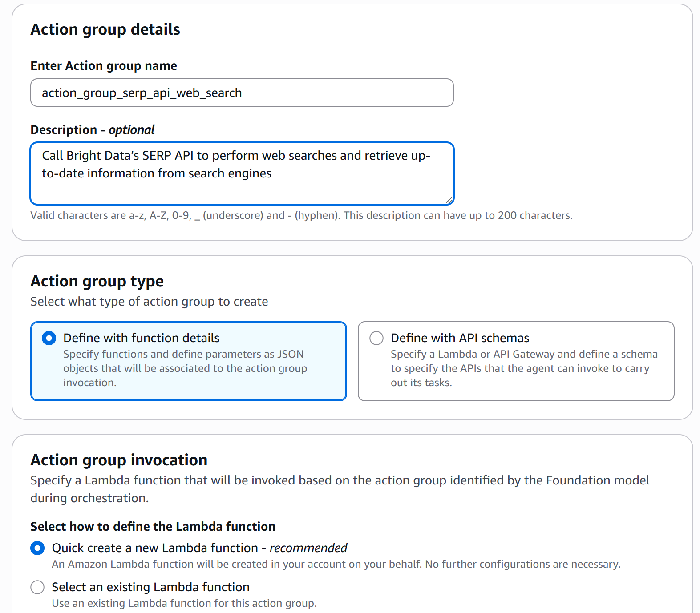
Task: Click "Select how to define the Lambda function" label
Action: coord(153,526)
